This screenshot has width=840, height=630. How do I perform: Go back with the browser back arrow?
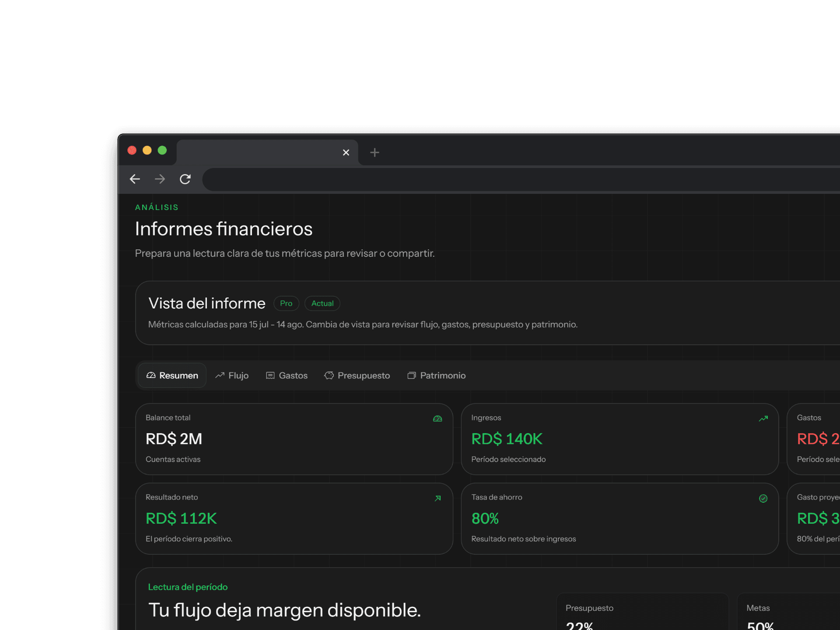(135, 179)
